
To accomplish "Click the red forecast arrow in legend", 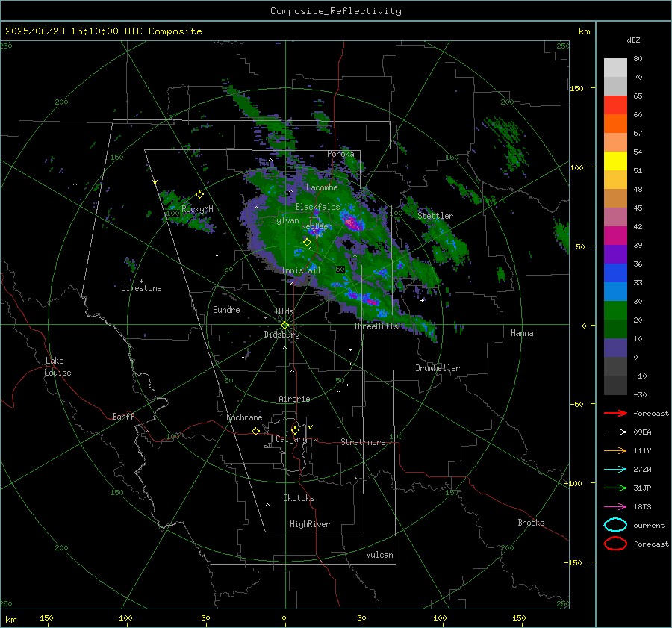I will [x=615, y=413].
